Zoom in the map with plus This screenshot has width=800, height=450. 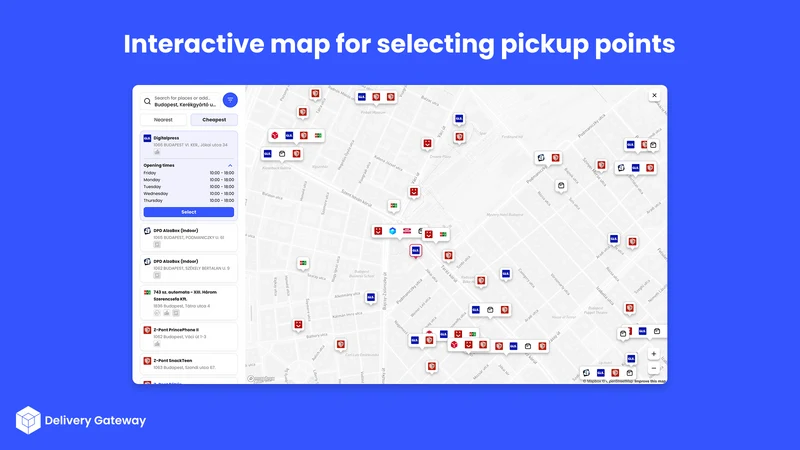click(x=654, y=354)
